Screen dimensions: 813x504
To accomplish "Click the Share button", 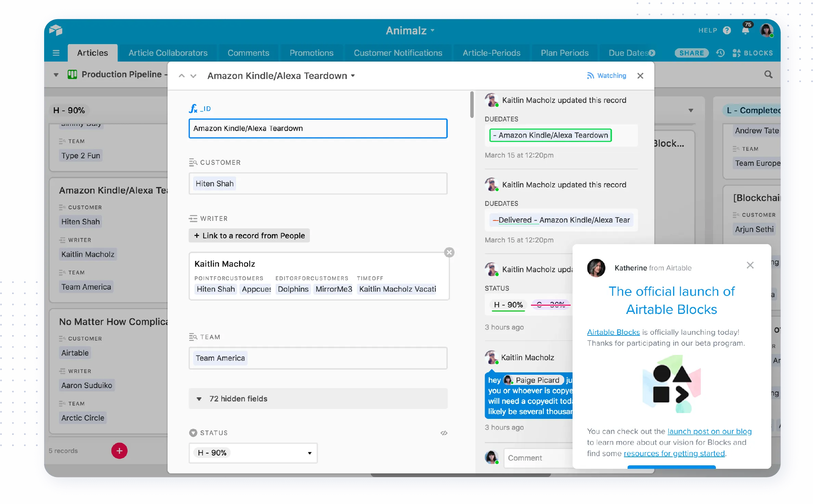I will point(692,53).
